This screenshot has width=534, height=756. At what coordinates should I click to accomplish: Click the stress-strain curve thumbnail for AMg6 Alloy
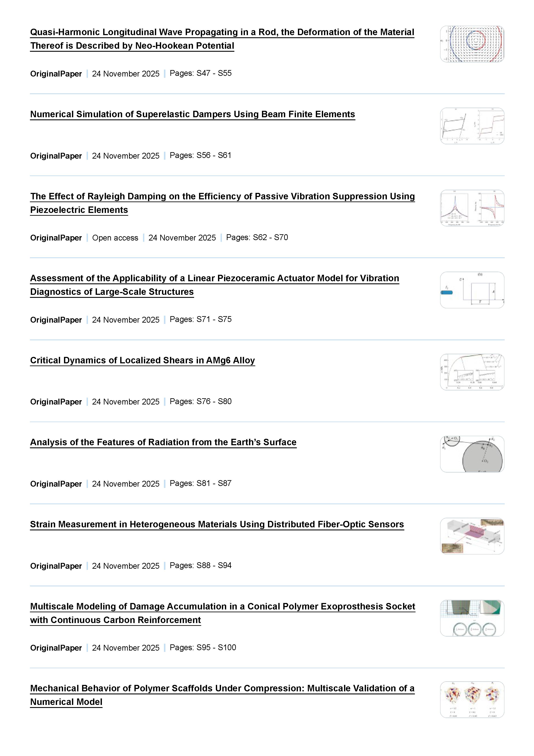(x=472, y=372)
